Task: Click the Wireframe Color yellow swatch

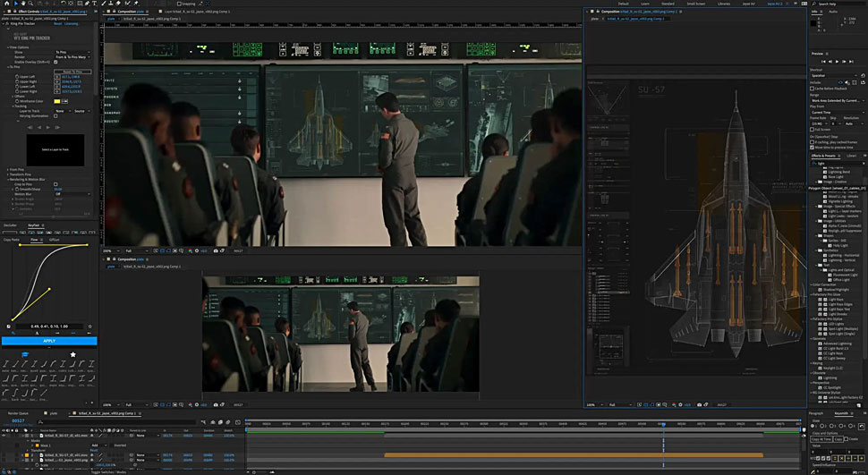Action: point(57,101)
